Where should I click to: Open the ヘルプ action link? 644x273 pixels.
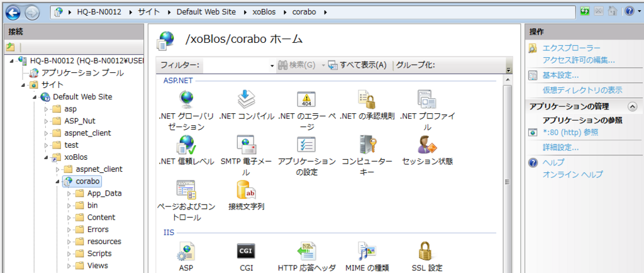coord(553,162)
